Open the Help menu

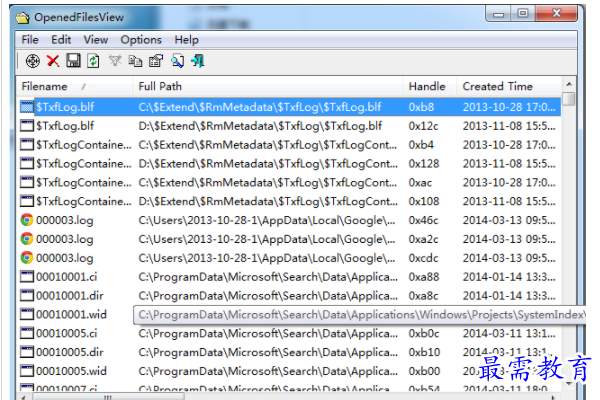point(187,40)
